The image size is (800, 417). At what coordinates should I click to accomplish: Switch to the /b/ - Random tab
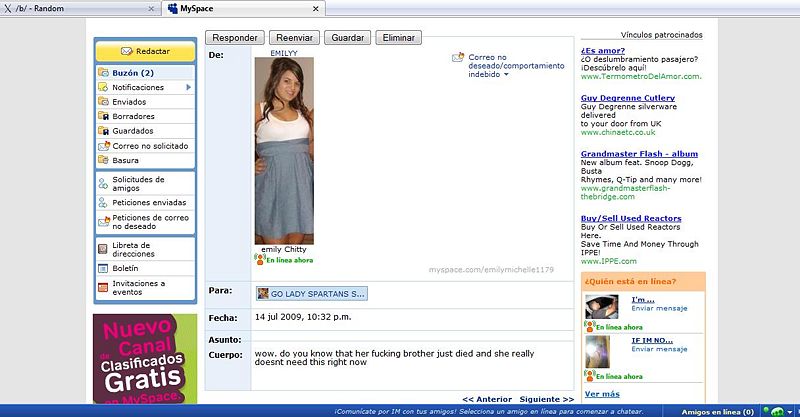point(80,8)
